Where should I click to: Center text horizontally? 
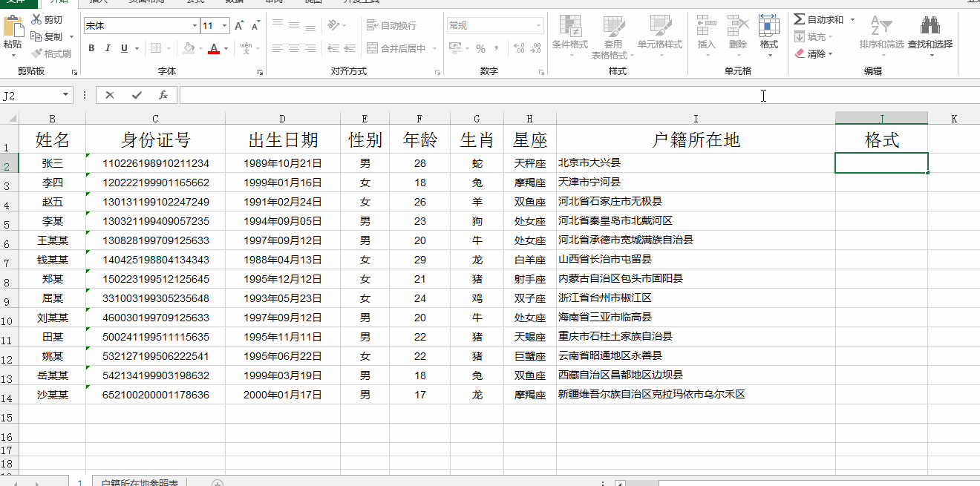pyautogui.click(x=294, y=48)
